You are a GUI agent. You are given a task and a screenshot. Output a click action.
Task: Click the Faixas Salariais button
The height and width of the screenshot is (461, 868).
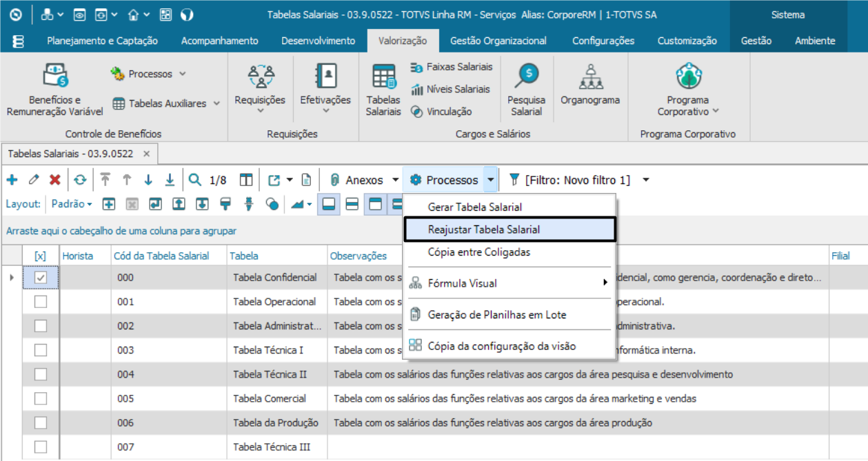pyautogui.click(x=452, y=67)
